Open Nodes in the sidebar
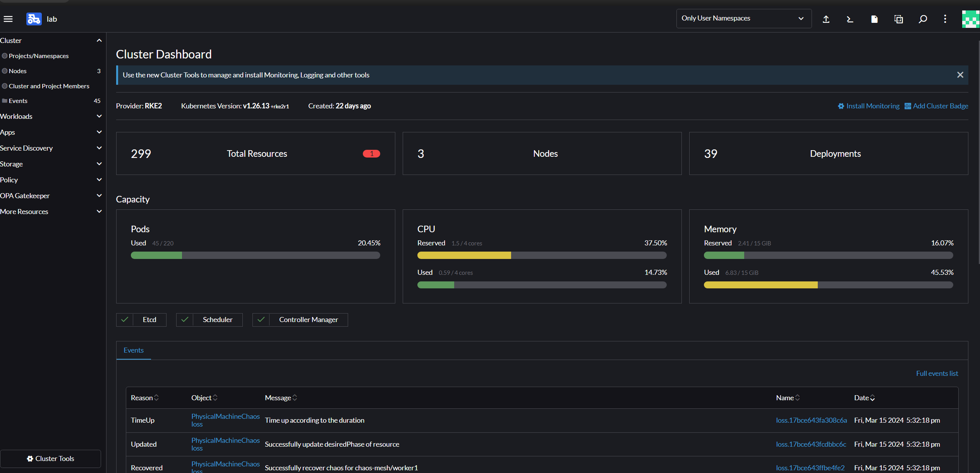Screen dimensions: 980x473 tap(18, 71)
